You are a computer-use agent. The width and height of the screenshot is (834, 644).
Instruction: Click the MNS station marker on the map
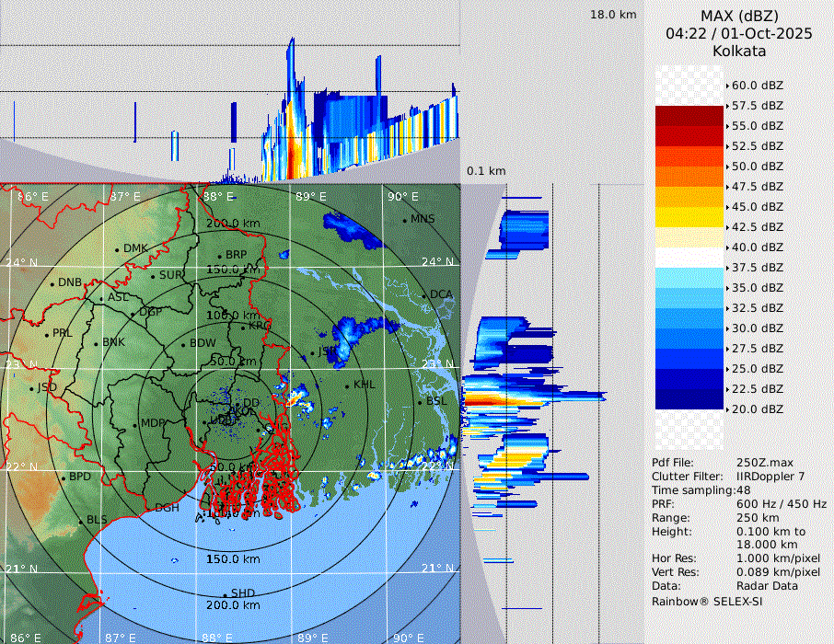tap(405, 220)
